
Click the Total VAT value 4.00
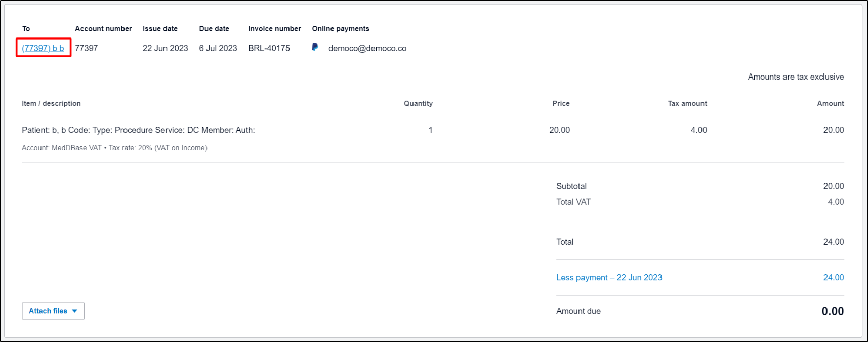pyautogui.click(x=835, y=202)
